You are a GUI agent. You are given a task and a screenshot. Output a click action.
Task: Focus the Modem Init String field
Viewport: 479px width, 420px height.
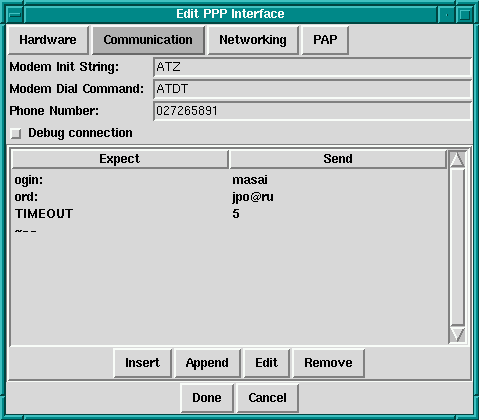click(x=312, y=67)
